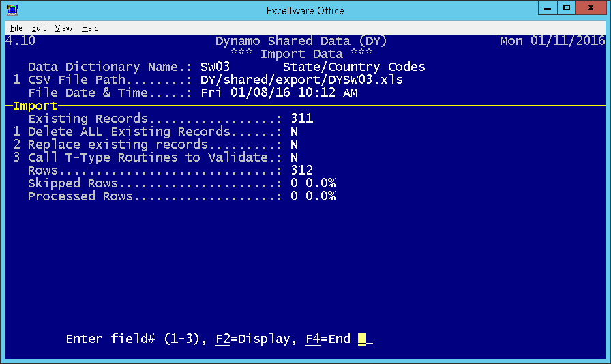Close the Excellware Office window

point(591,7)
